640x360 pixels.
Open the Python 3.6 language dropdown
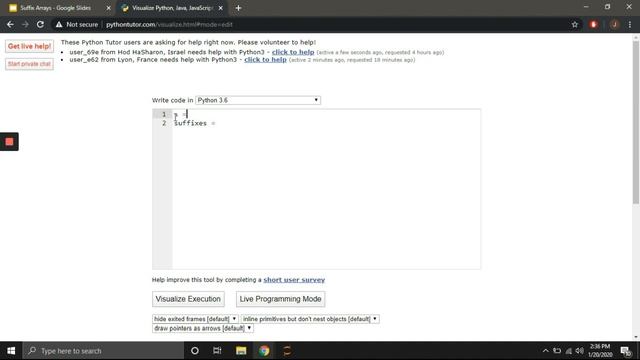pos(258,100)
